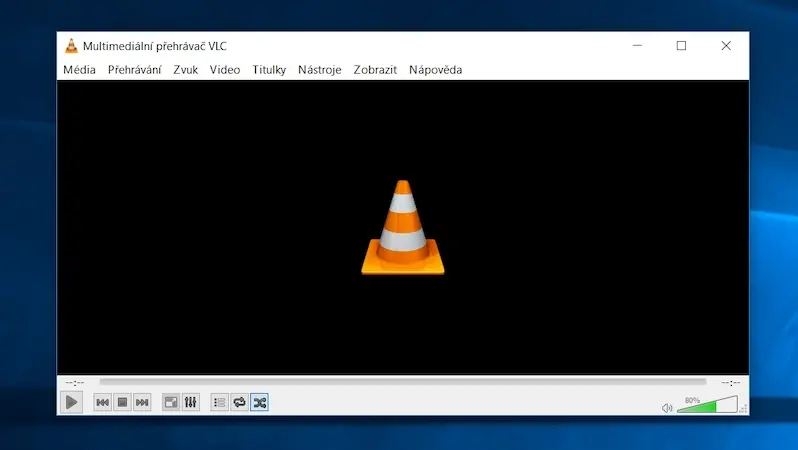Stop playback with the square button

tap(122, 403)
